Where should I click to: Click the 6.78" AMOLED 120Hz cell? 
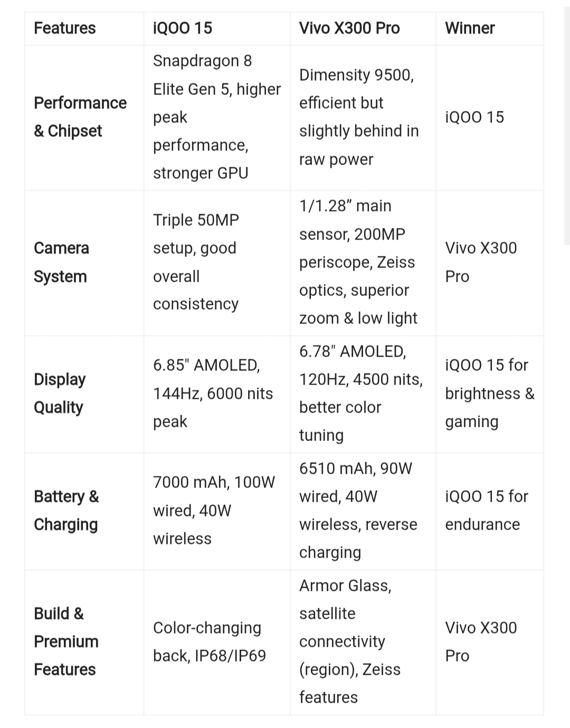coord(361,393)
